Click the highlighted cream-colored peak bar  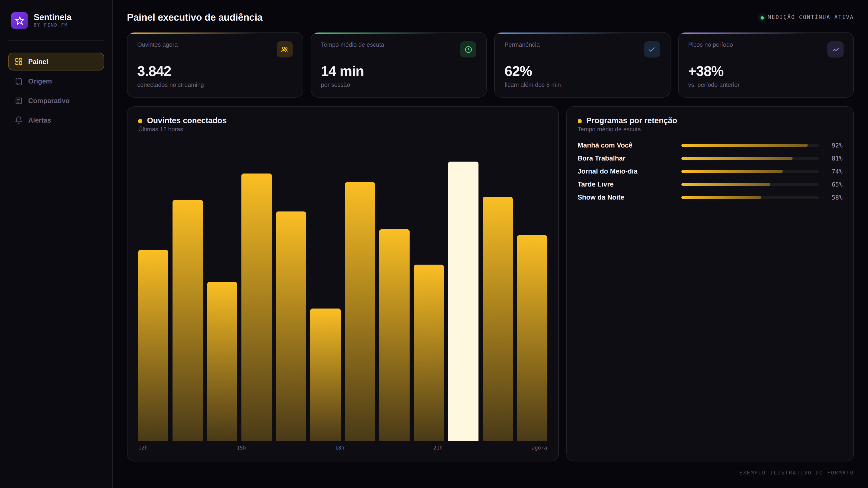tap(463, 301)
